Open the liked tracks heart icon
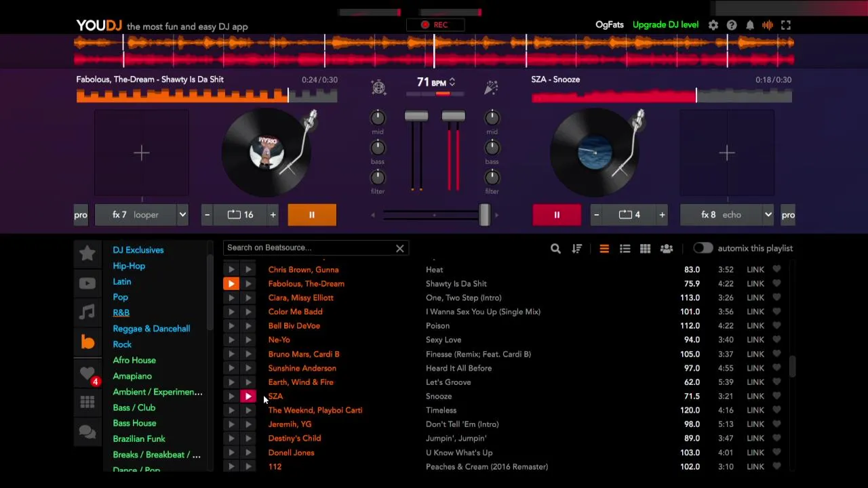The height and width of the screenshot is (488, 868). coord(87,373)
